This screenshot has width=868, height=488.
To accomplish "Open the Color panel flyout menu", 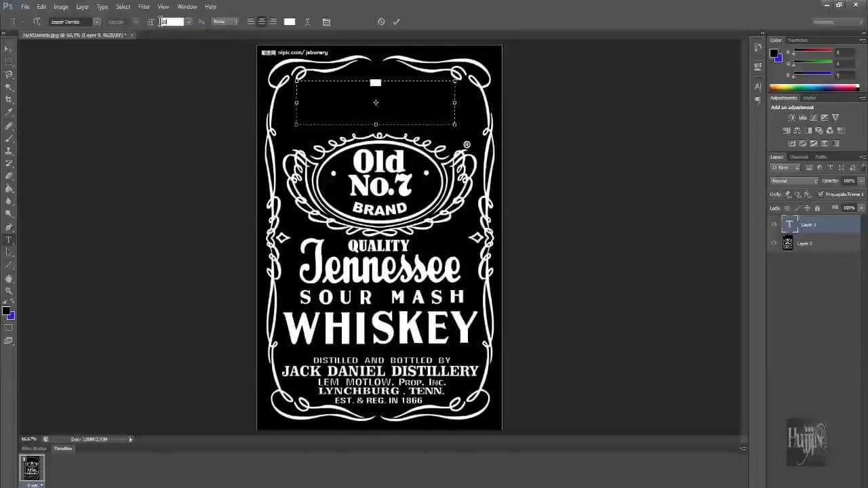I will pos(862,40).
